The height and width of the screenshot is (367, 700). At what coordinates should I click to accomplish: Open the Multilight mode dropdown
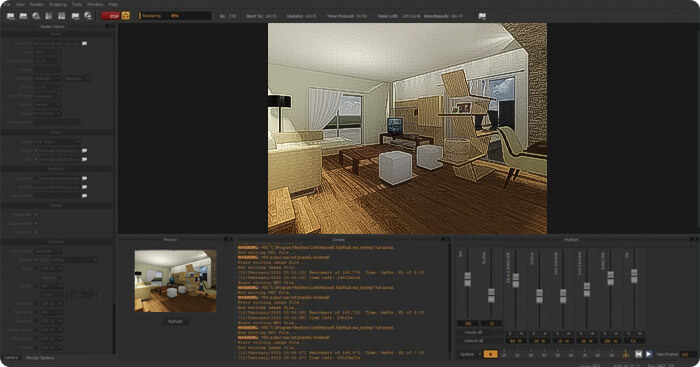pos(48,78)
